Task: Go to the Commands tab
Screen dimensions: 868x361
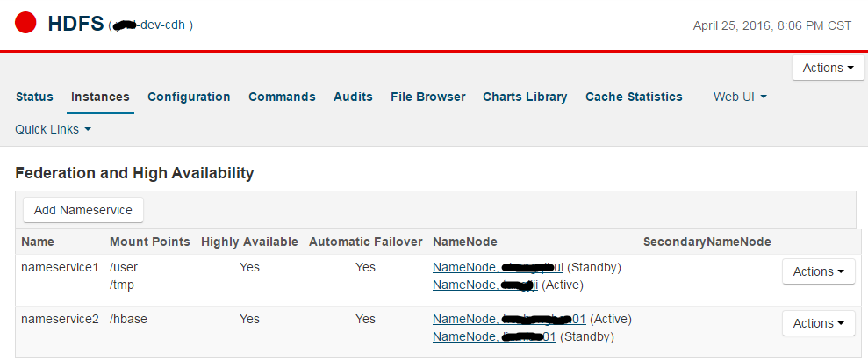Action: (282, 97)
